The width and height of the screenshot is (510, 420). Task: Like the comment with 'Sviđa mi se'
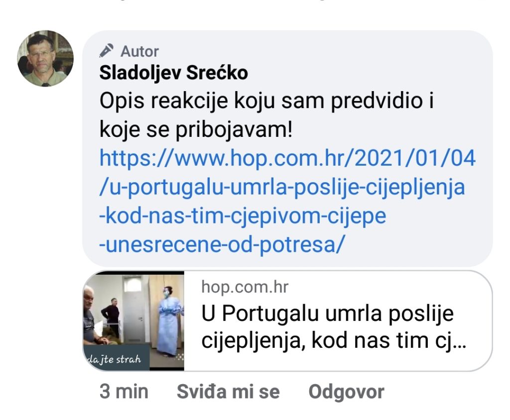pos(228,392)
